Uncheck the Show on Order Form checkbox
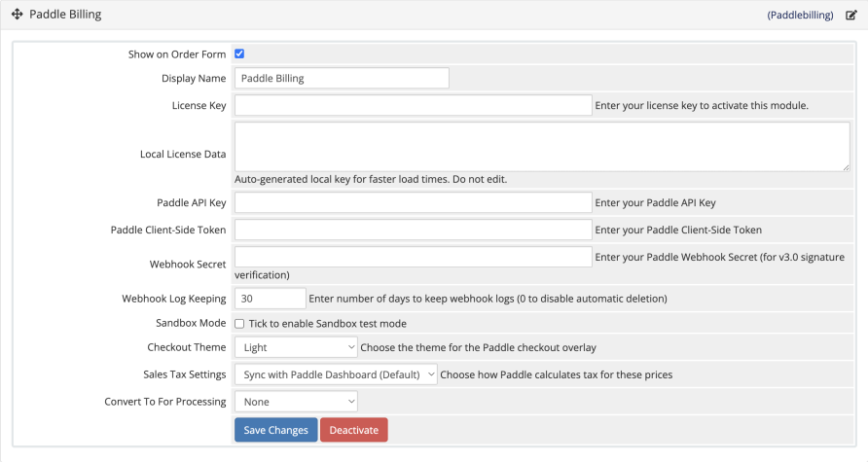 (239, 53)
